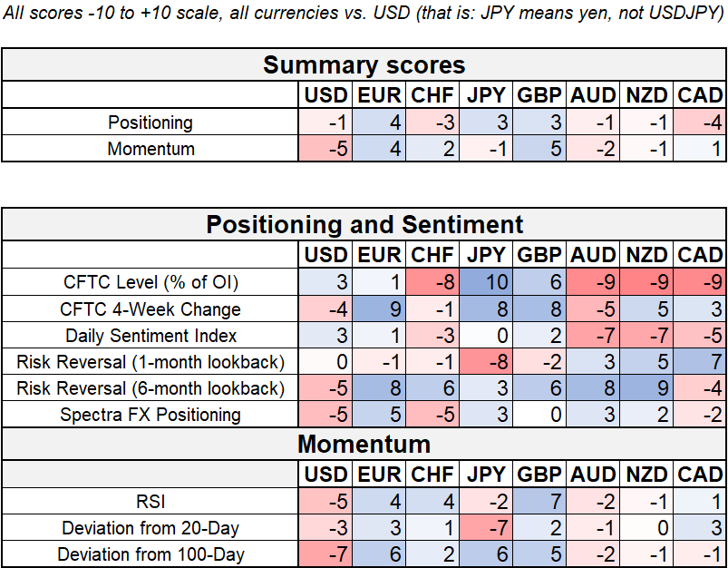Image resolution: width=728 pixels, height=568 pixels.
Task: Select the RSI row label
Action: point(150,501)
